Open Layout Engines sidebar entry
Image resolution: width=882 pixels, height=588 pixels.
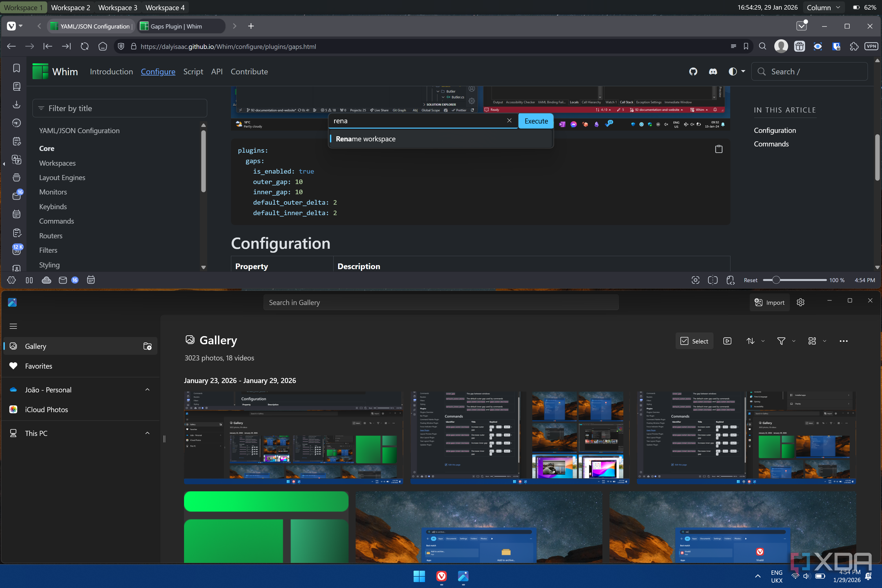click(62, 178)
